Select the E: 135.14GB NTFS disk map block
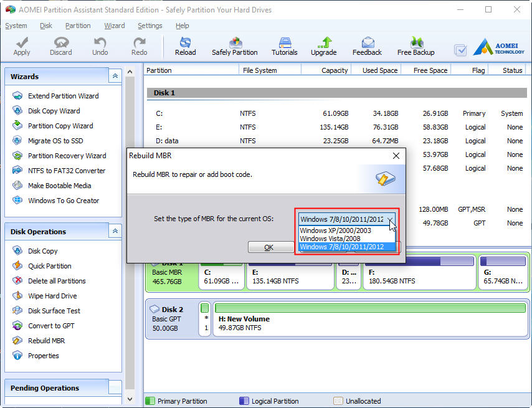This screenshot has height=408, width=532. (290, 273)
